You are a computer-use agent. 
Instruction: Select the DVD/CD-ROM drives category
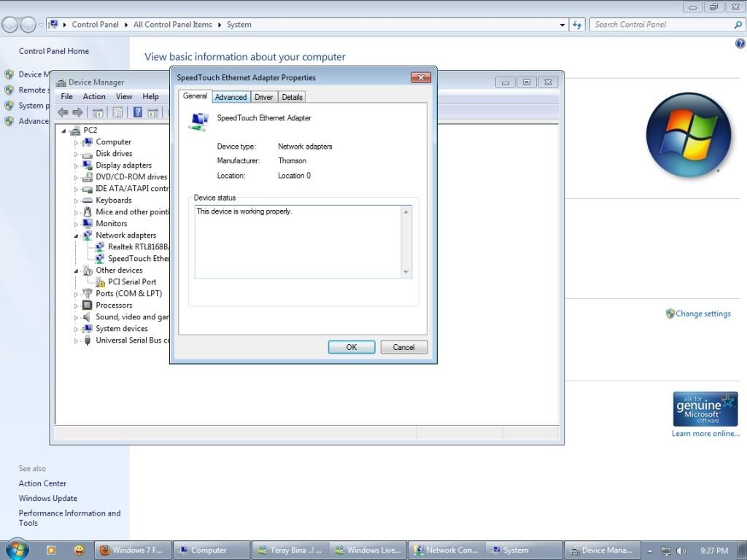131,176
